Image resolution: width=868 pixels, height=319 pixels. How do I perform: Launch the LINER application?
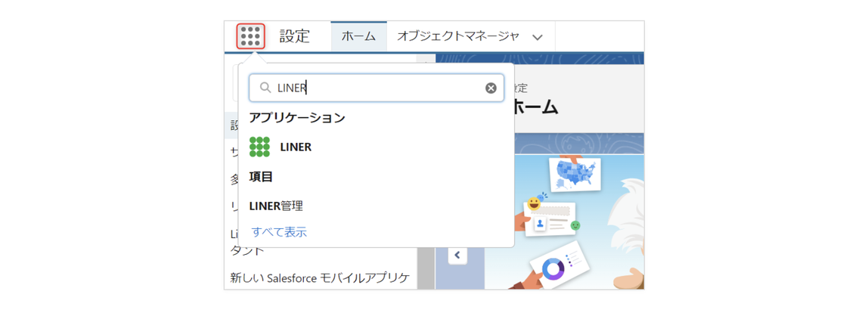[296, 147]
